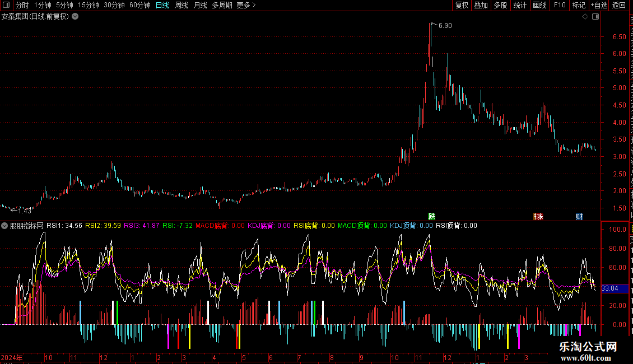
Task: Click the 复权 button
Action: (x=462, y=5)
